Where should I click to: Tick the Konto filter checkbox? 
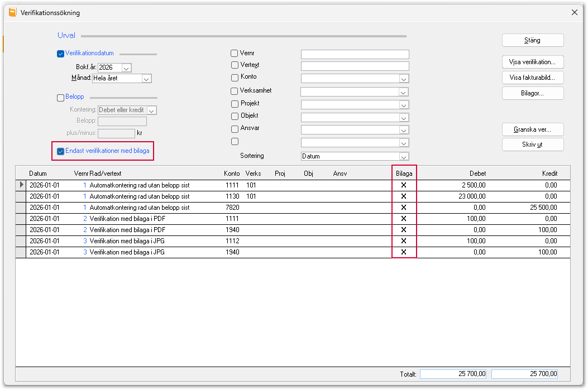click(x=235, y=78)
